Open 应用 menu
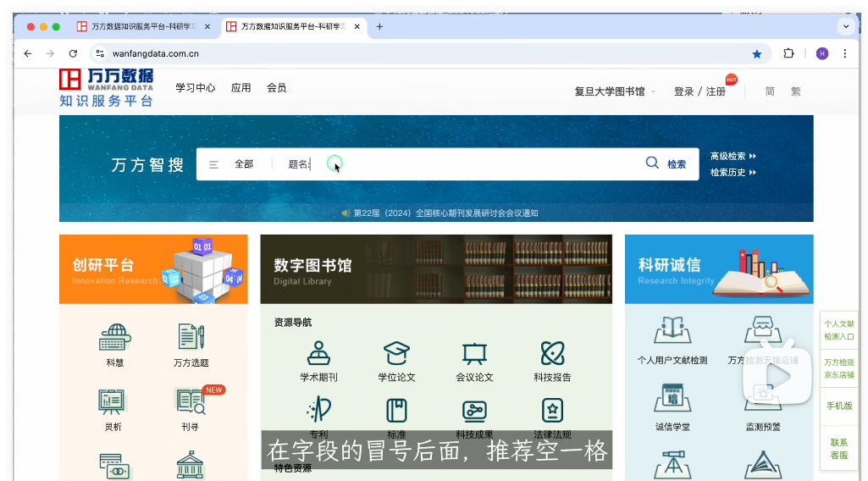This screenshot has height=481, width=868. click(240, 87)
